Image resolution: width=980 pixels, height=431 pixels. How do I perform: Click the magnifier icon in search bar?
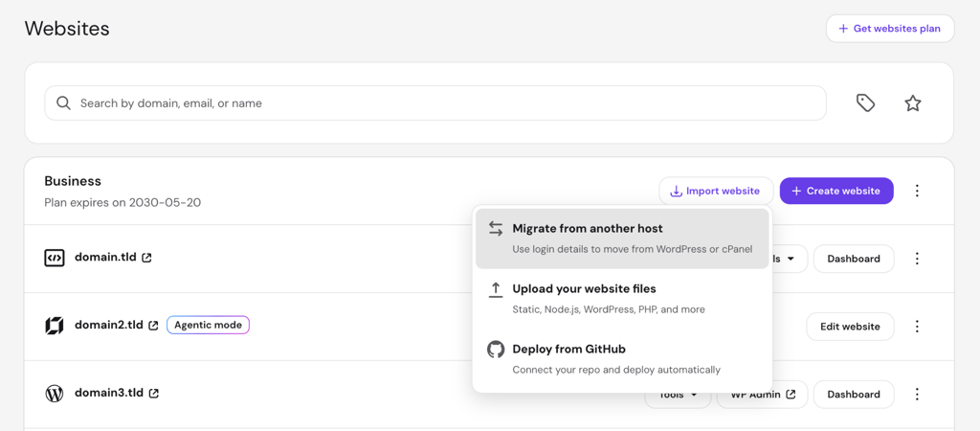pyautogui.click(x=64, y=103)
